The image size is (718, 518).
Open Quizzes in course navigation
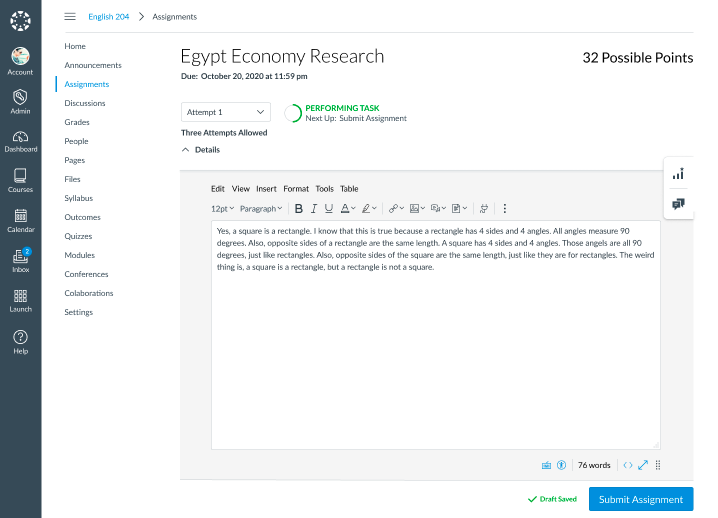(78, 236)
